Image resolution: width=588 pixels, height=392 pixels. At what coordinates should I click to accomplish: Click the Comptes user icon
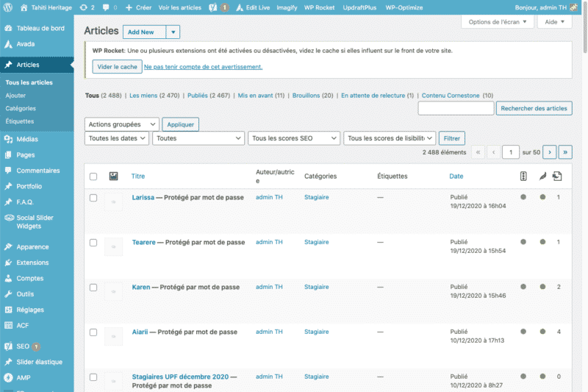[8, 278]
